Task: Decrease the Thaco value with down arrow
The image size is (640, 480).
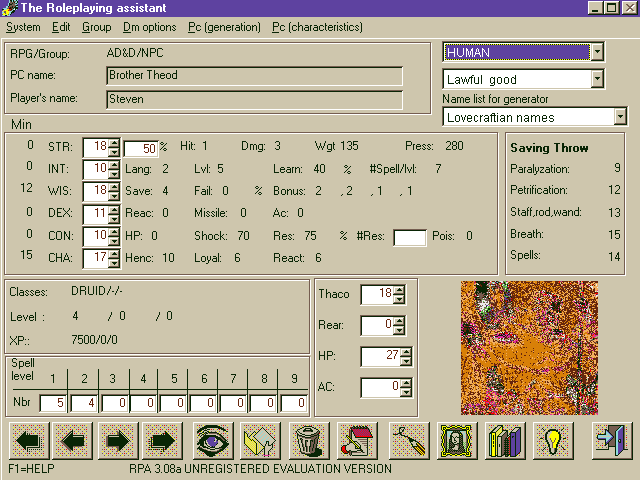Action: pos(400,299)
